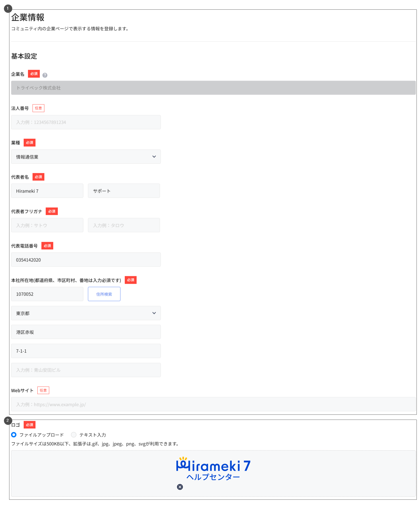Select the テキスト入力 radio option
Viewport: 420px width, 507px height.
(x=74, y=435)
